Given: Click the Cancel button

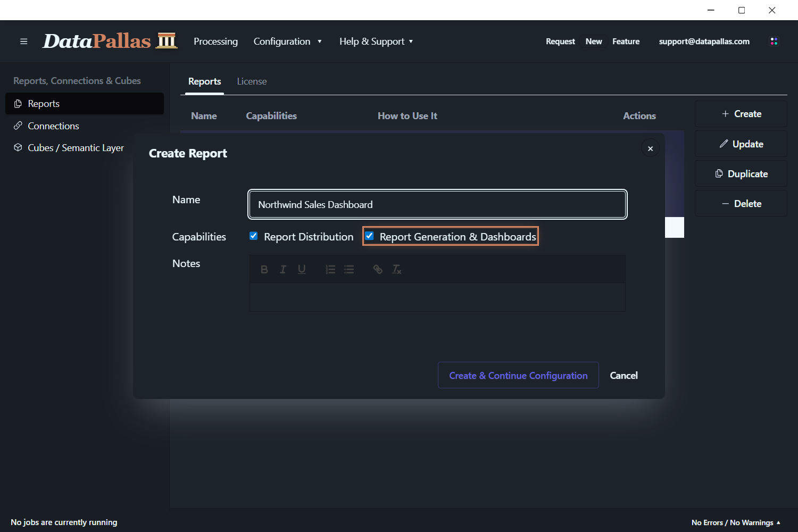Looking at the screenshot, I should [x=624, y=376].
